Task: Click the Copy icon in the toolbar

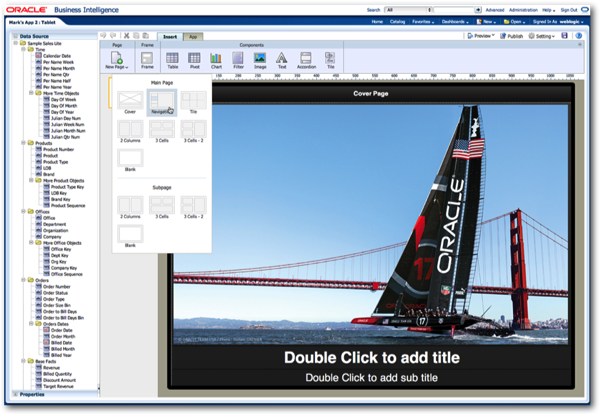Action: [136, 36]
